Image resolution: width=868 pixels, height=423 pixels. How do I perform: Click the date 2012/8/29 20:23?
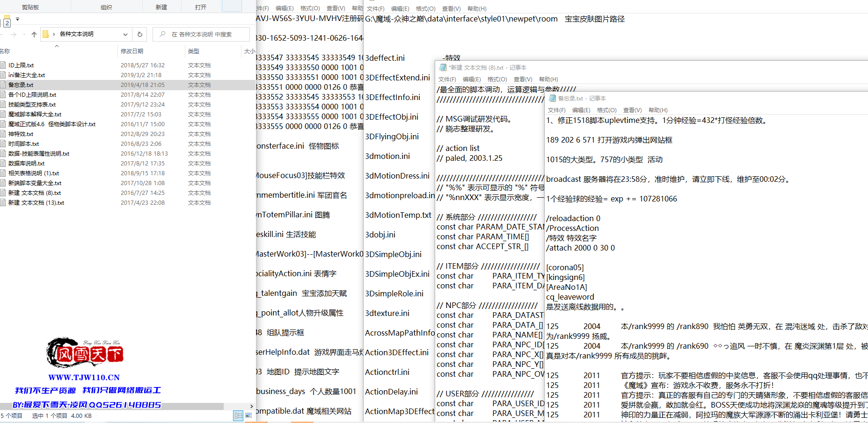142,134
